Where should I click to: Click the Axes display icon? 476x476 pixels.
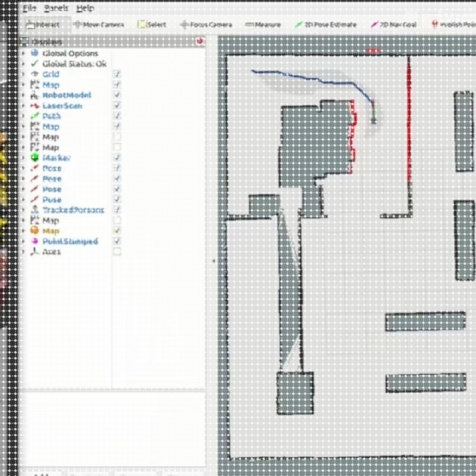(x=34, y=252)
